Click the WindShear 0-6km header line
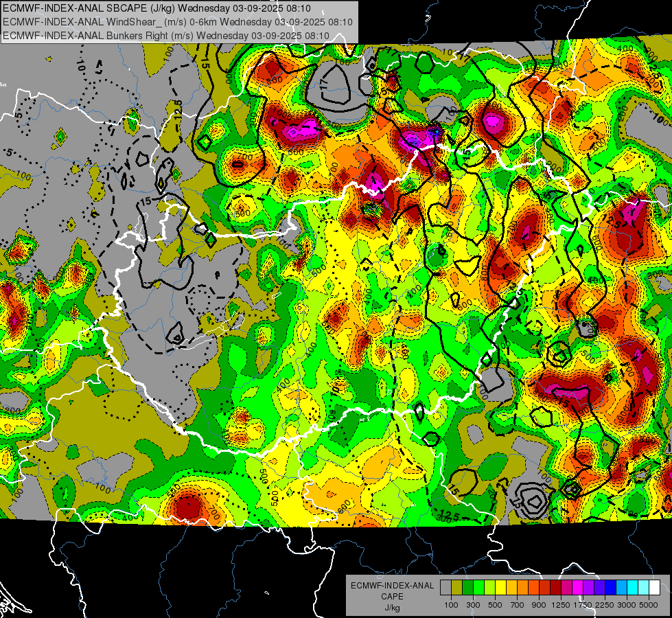 tap(177, 22)
